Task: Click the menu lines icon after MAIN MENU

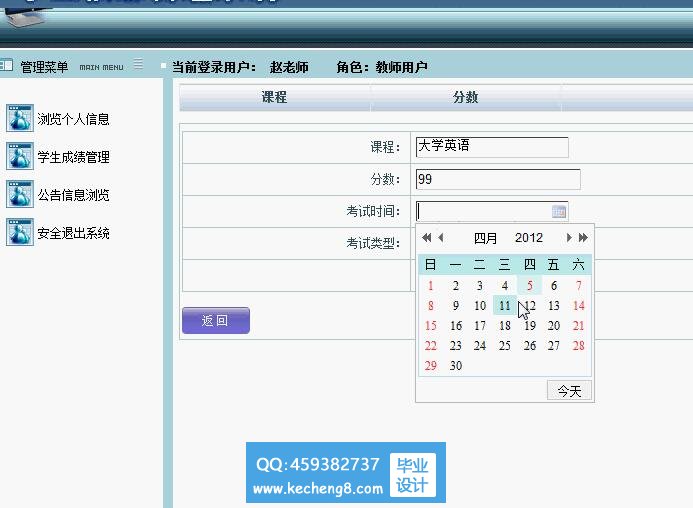Action: (x=138, y=64)
